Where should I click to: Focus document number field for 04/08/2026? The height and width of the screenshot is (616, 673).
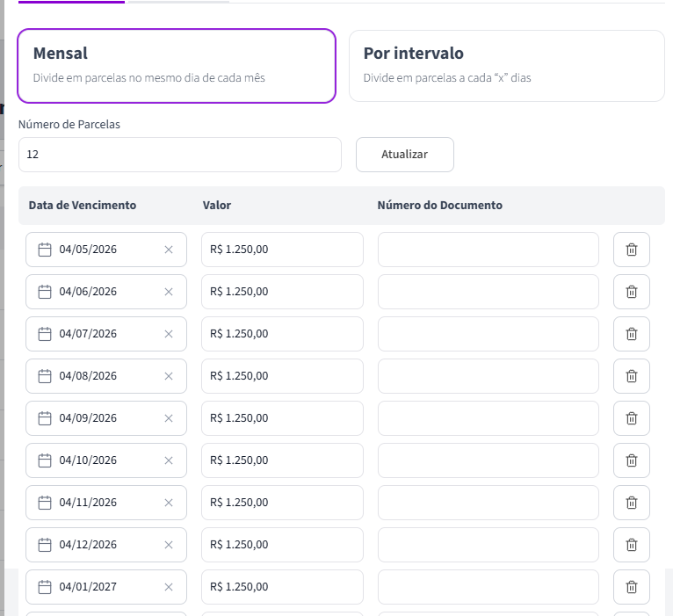(x=488, y=376)
